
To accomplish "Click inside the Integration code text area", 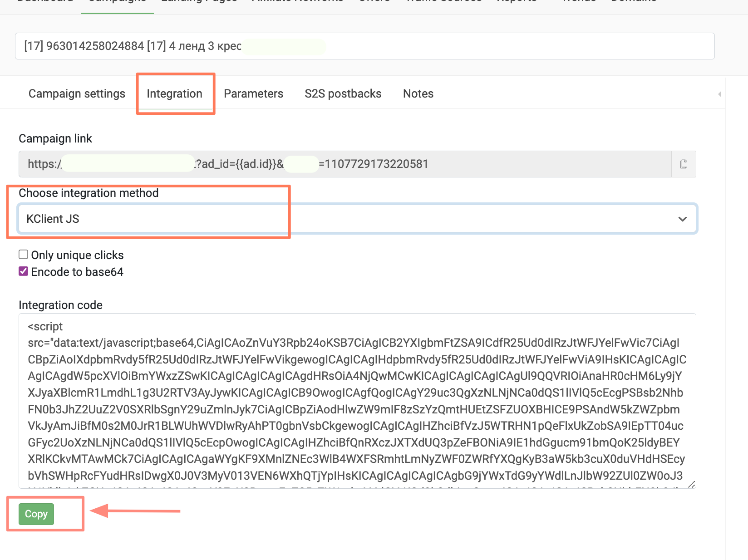I will 357,401.
